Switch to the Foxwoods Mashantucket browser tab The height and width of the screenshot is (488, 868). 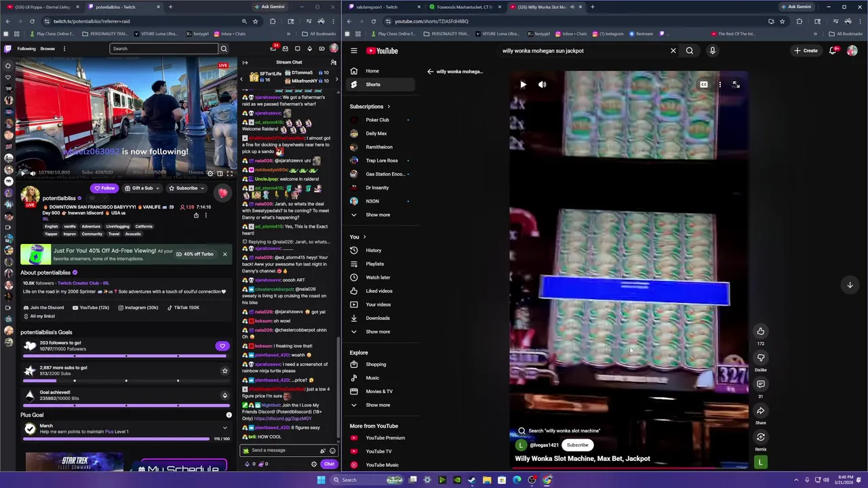(x=463, y=7)
